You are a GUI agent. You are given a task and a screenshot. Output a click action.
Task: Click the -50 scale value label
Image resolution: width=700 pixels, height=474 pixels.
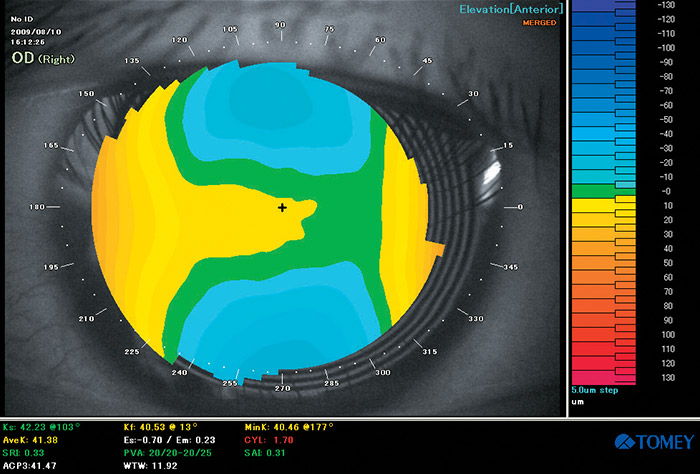coord(667,120)
